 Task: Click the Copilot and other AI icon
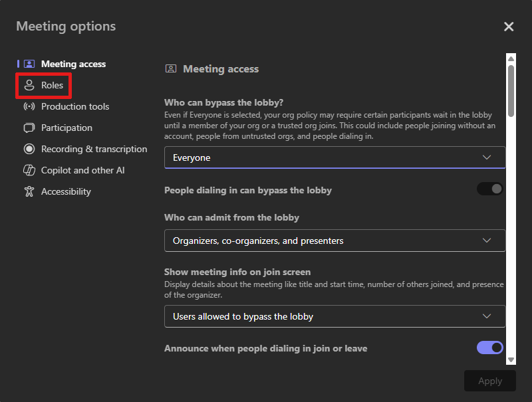(29, 170)
